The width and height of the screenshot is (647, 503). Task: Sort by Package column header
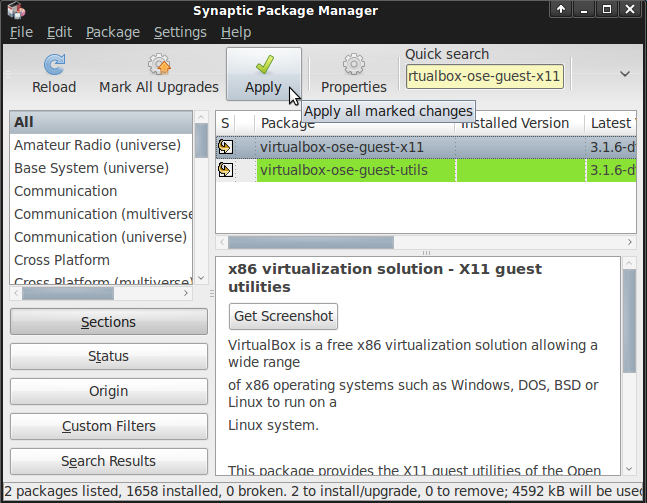[355, 123]
